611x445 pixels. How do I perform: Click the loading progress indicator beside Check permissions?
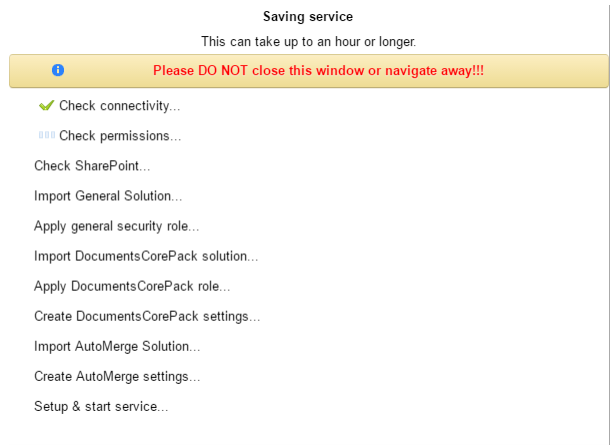[46, 135]
